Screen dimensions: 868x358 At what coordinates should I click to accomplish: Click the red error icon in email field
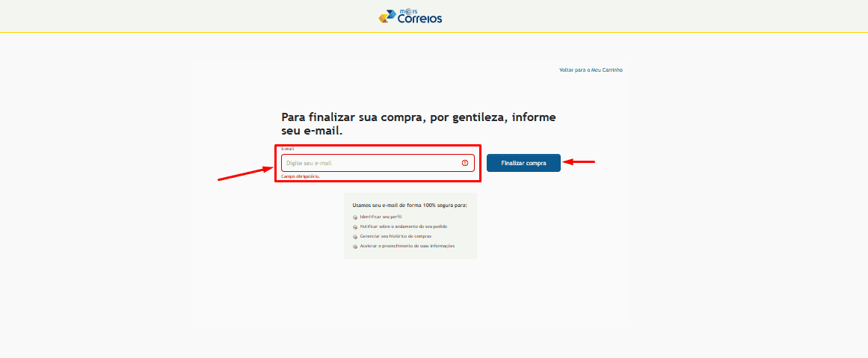465,163
